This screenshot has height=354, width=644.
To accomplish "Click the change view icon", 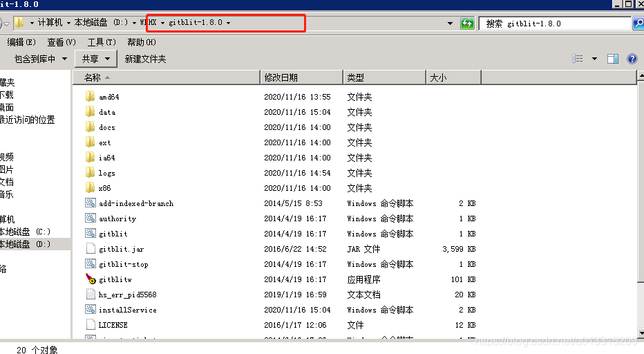I will [x=578, y=59].
